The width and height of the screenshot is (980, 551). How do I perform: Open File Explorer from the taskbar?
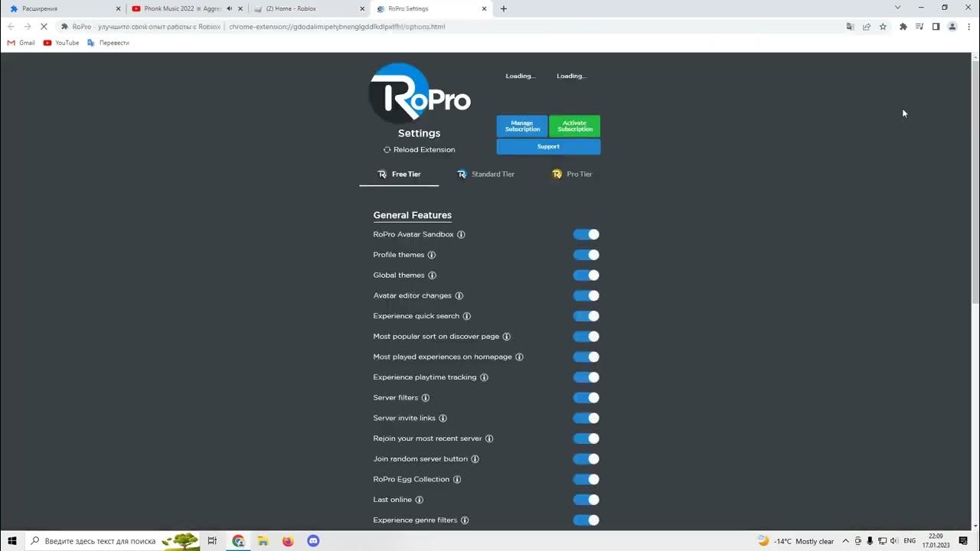(263, 541)
